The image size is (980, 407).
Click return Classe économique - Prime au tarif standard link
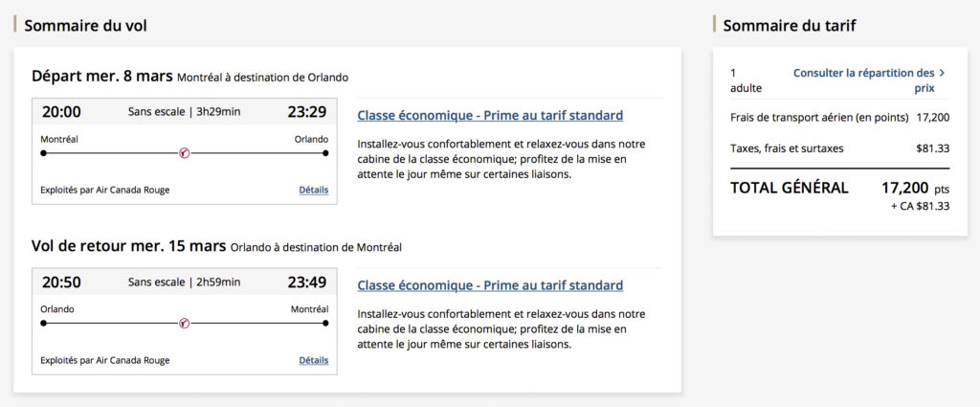(490, 285)
